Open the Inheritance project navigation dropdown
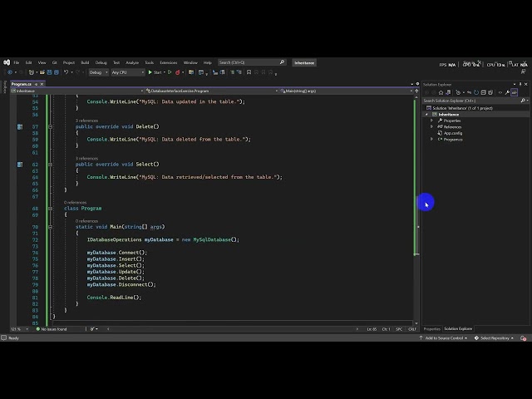This screenshot has height=399, width=532. point(77,91)
